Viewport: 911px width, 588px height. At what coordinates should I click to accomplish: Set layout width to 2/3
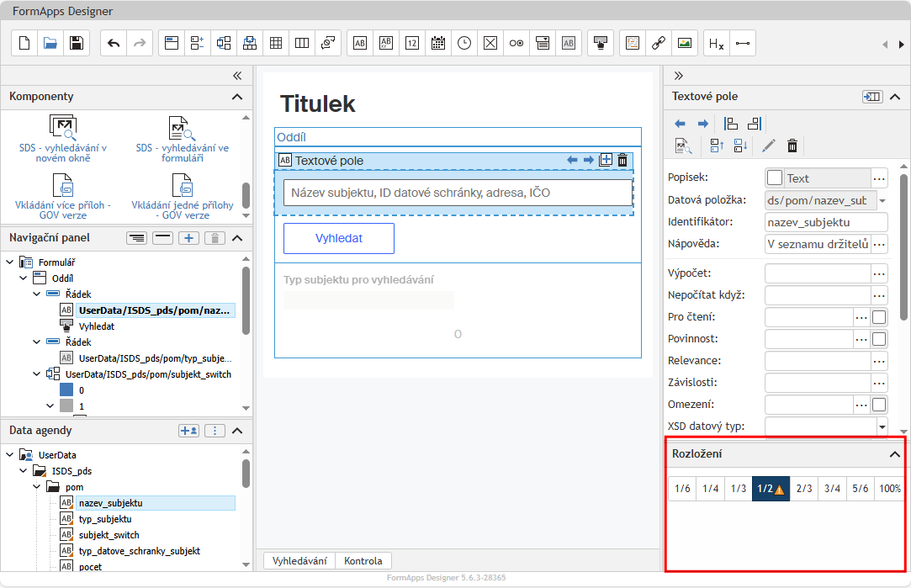pos(804,489)
